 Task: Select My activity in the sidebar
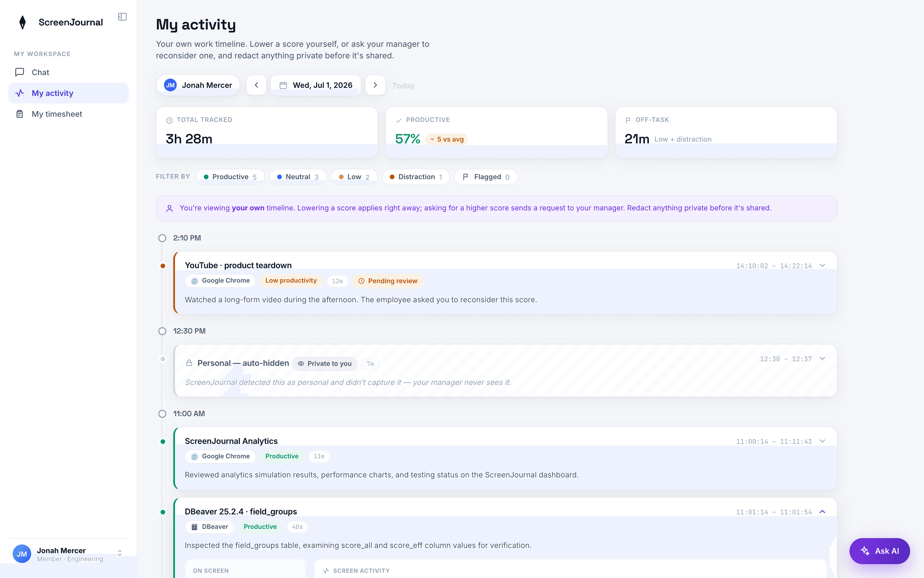(68, 93)
